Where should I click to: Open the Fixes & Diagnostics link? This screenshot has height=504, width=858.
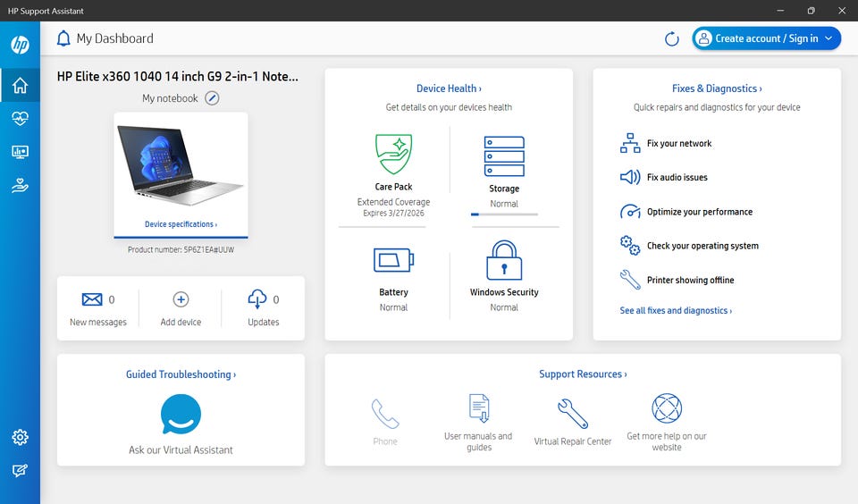[717, 88]
